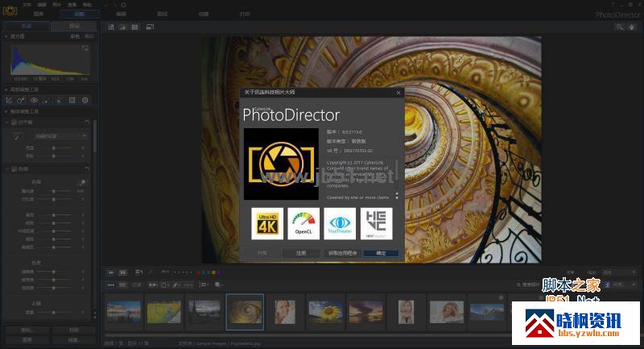Reset the tone section
The image size is (644, 349).
(87, 169)
